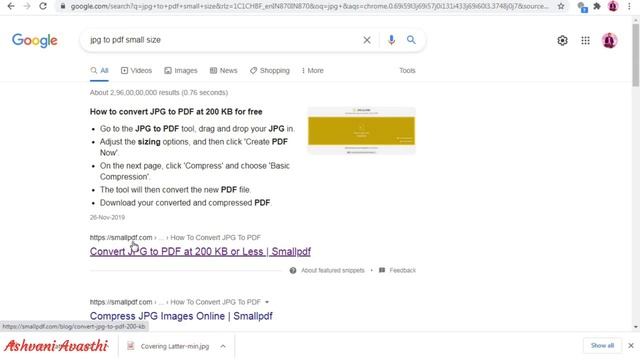
Task: Click result count text About 2,96,00,00,000 results
Action: pos(159,93)
